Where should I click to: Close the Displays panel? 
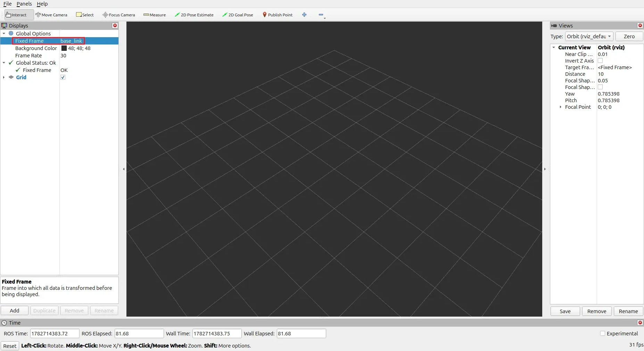tap(115, 25)
